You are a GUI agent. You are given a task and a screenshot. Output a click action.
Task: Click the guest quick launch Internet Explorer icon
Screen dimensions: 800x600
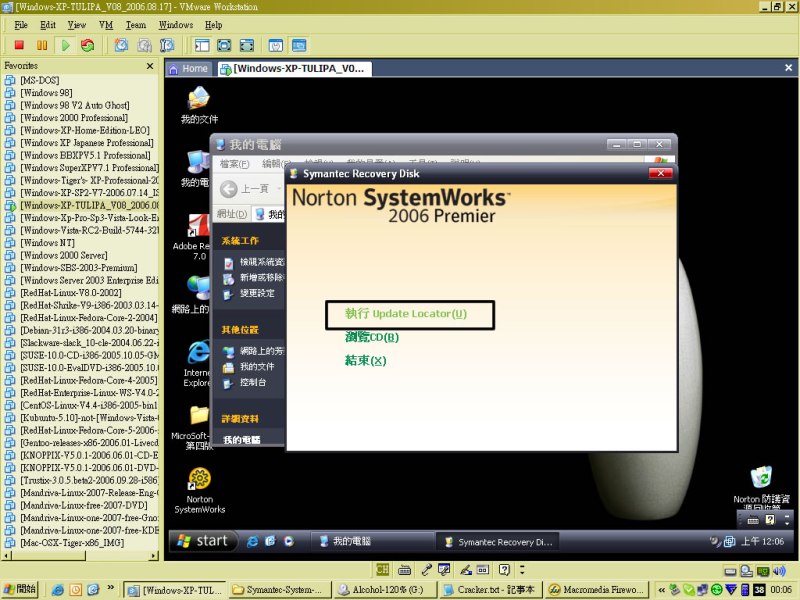[x=252, y=541]
